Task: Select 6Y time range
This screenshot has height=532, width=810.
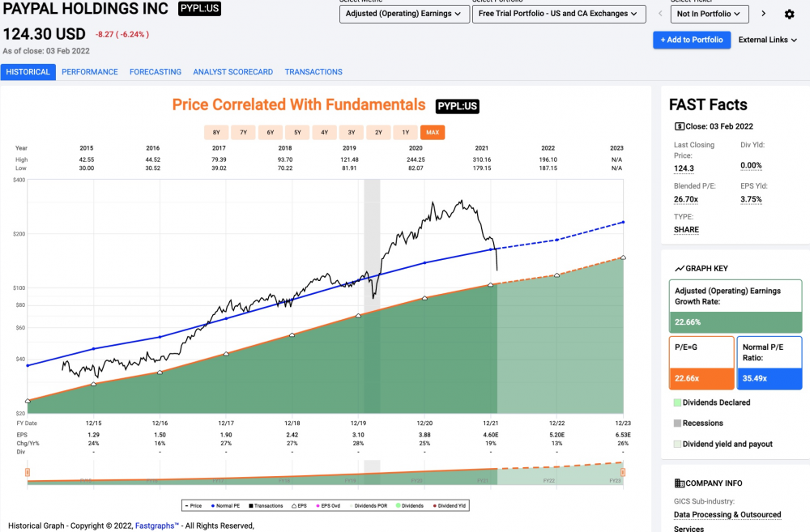Action: point(271,132)
